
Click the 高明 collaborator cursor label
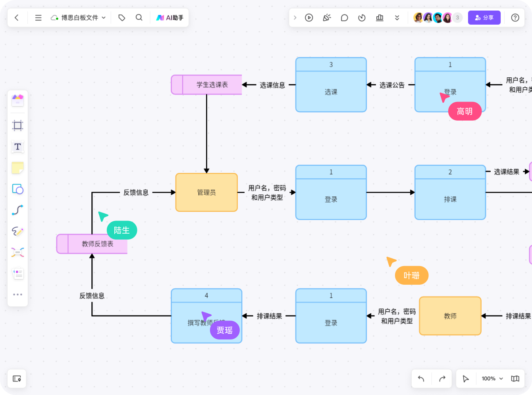click(x=465, y=111)
